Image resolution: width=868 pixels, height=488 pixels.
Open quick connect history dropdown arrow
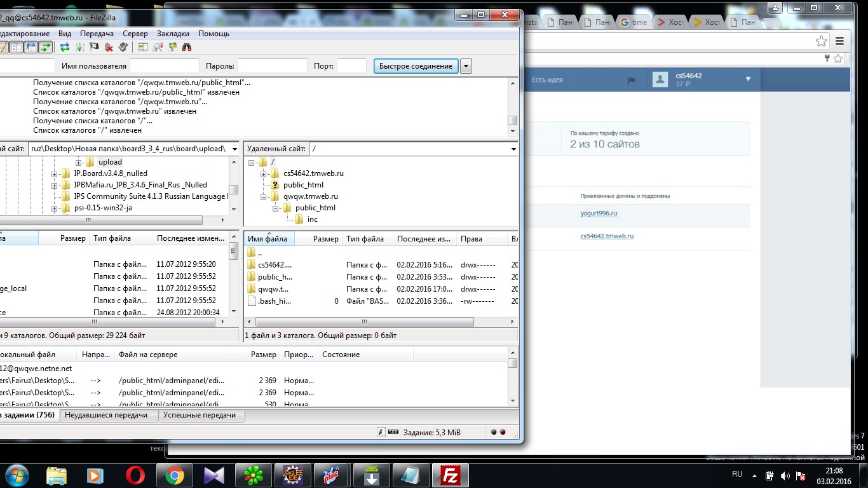pos(466,66)
